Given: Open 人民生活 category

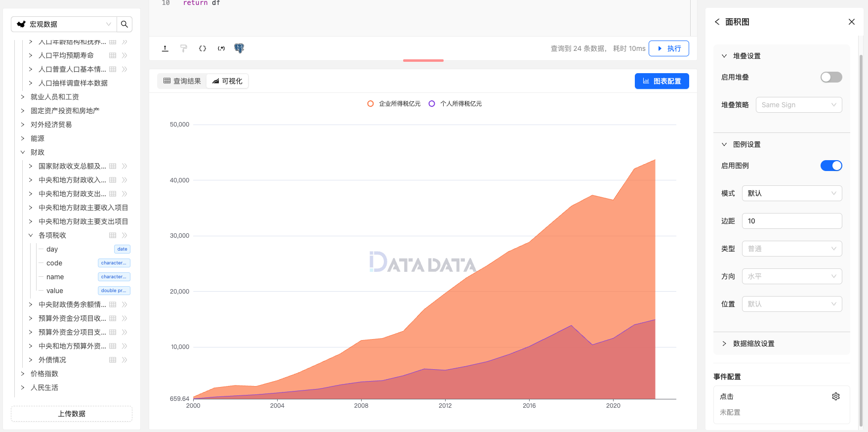Looking at the screenshot, I should (44, 388).
